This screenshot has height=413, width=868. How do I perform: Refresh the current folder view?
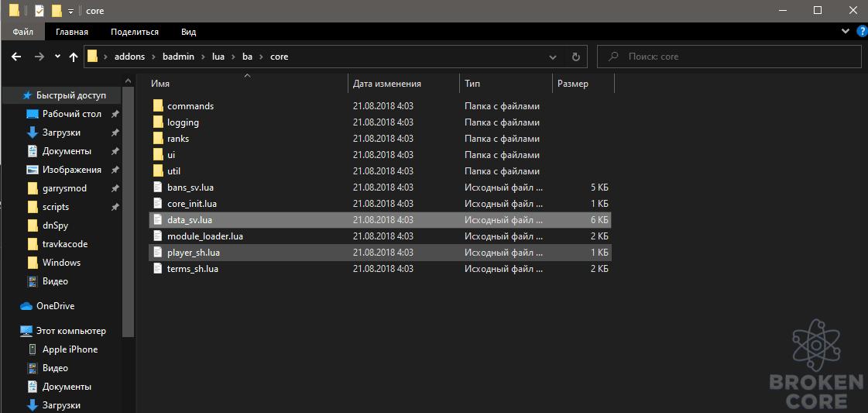click(x=576, y=57)
